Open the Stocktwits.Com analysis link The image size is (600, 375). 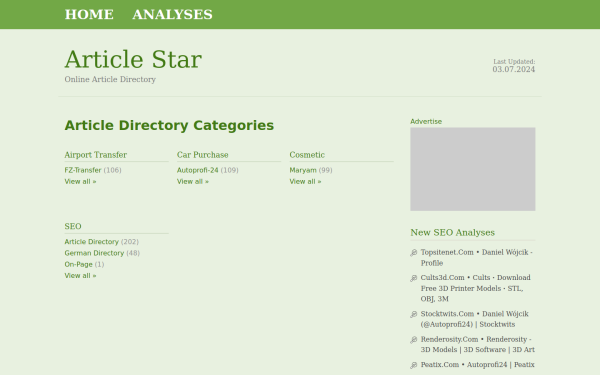[x=474, y=319]
